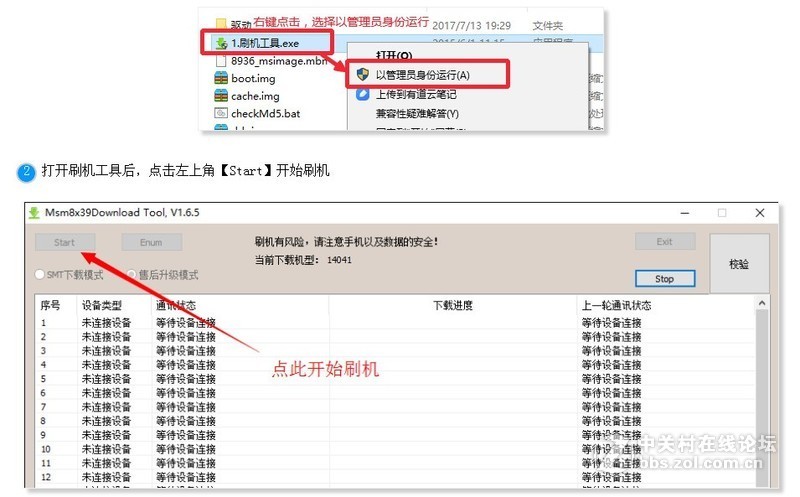Screen dimensions: 800x497
Task: Click the 校验 verify button
Action: (739, 264)
